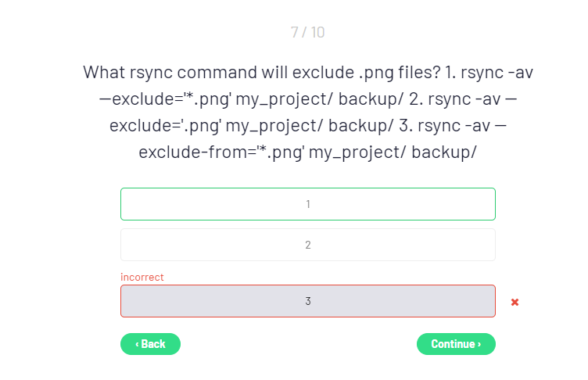Click the red "incorrect" label
The width and height of the screenshot is (588, 380).
click(x=142, y=277)
